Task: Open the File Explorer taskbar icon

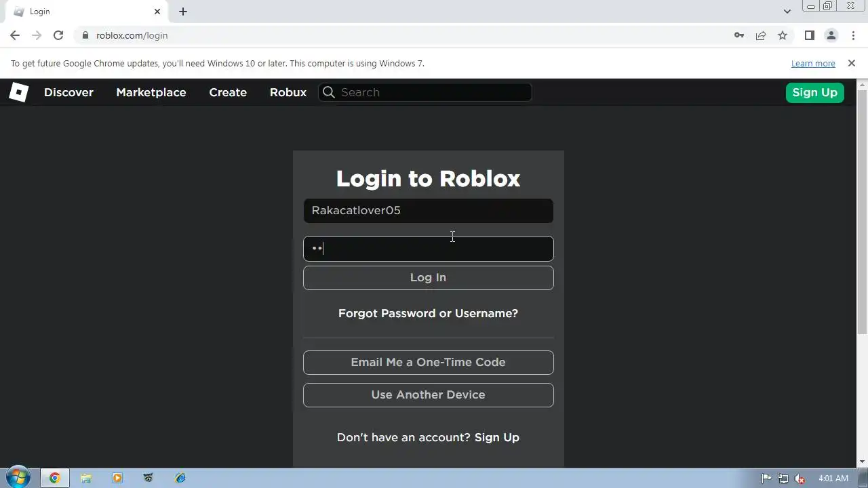Action: tap(86, 478)
